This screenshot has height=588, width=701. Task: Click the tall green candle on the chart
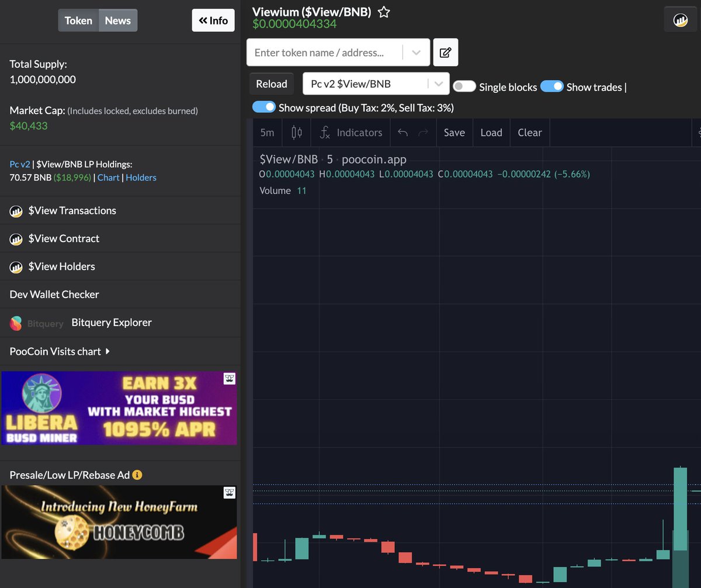pos(680,509)
